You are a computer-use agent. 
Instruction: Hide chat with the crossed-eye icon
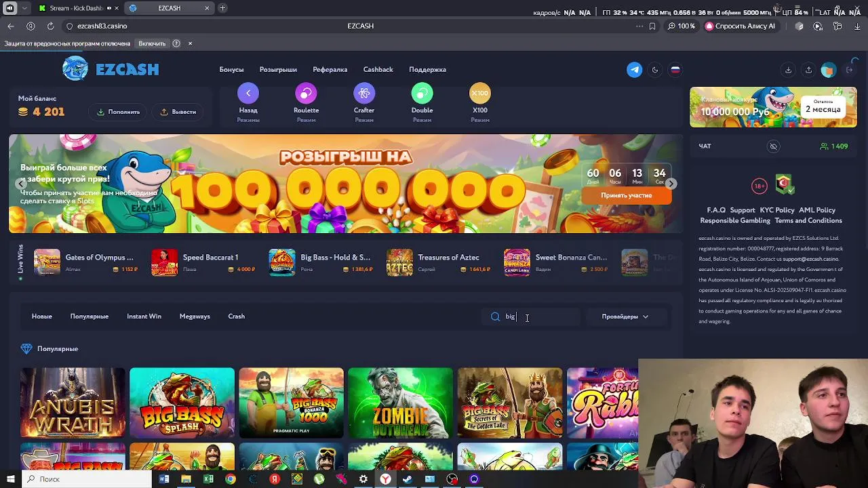[x=773, y=146]
